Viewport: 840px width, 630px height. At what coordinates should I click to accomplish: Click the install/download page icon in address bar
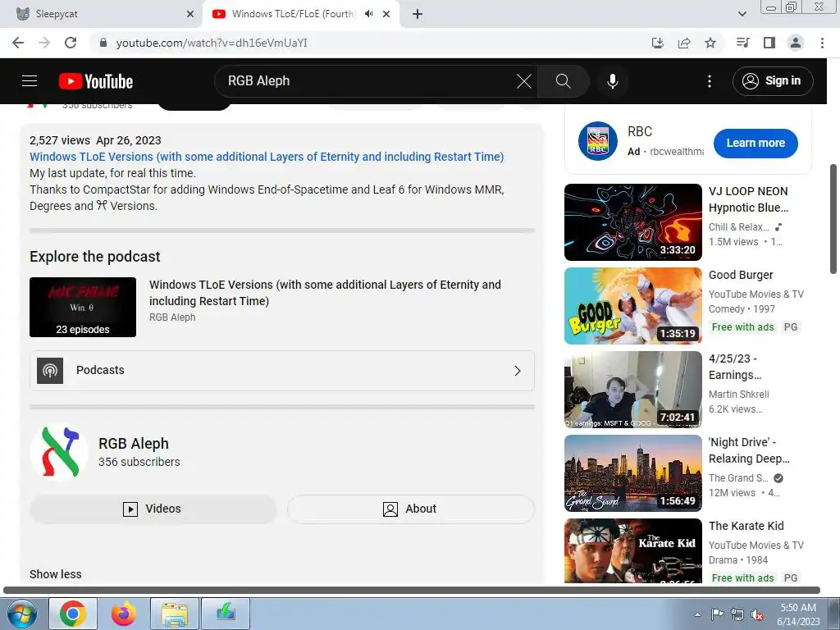tap(657, 43)
